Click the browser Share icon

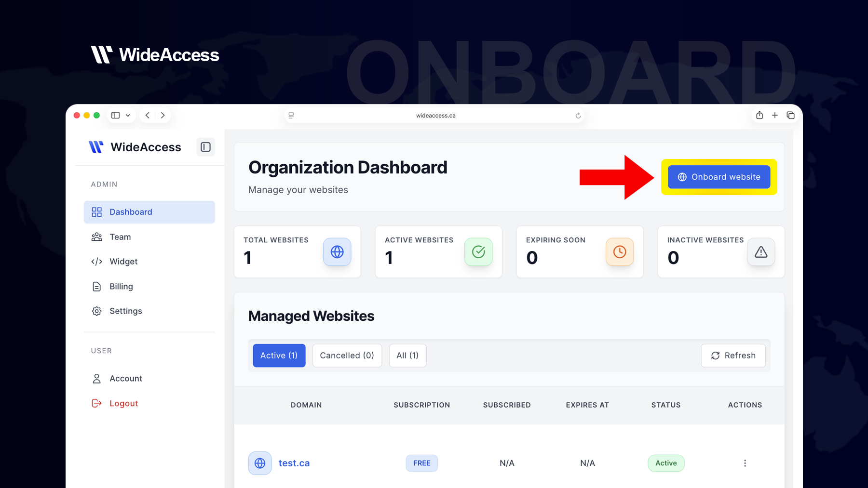click(759, 115)
